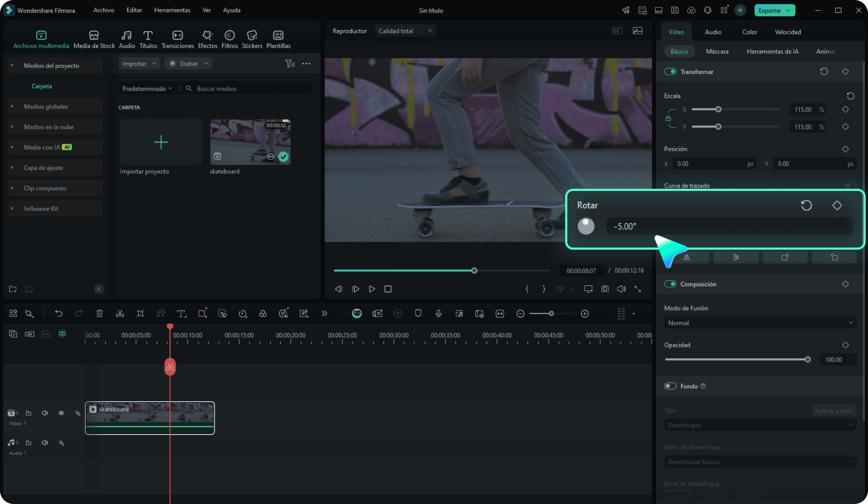Click the preview playback progress handle
The height and width of the screenshot is (504, 868).
point(474,271)
